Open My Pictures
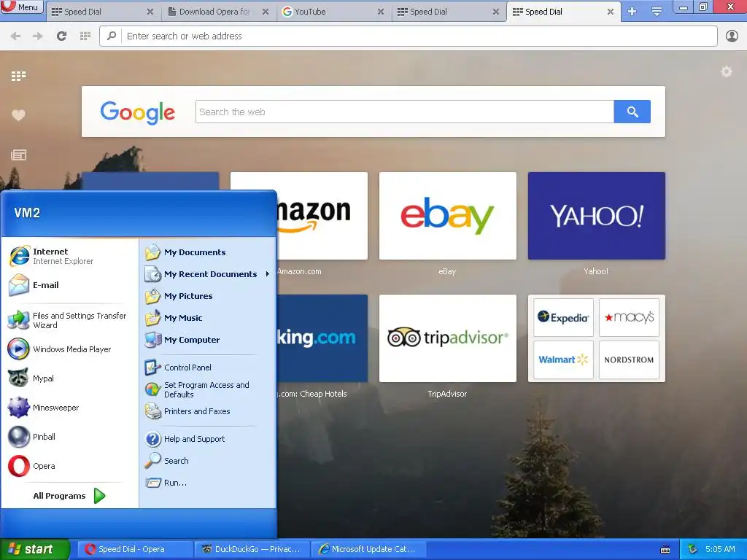The height and width of the screenshot is (560, 747). coord(208,296)
